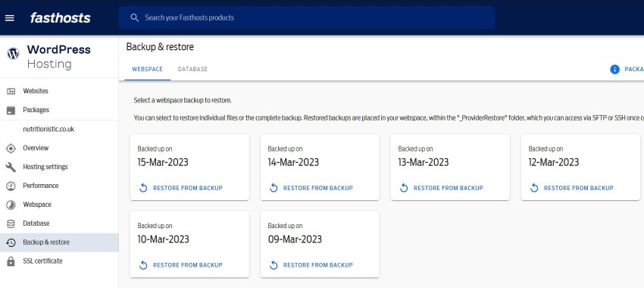Click the 12-Mar-2023 date text
The height and width of the screenshot is (288, 644).
[554, 162]
